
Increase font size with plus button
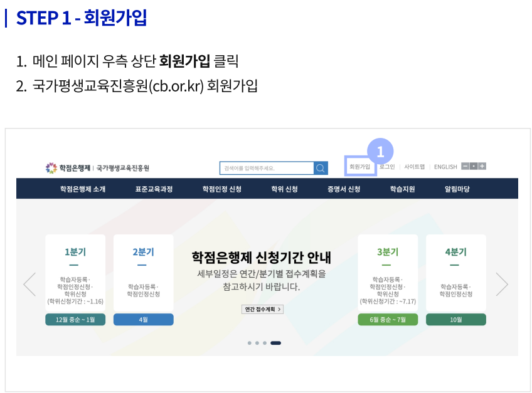click(482, 166)
